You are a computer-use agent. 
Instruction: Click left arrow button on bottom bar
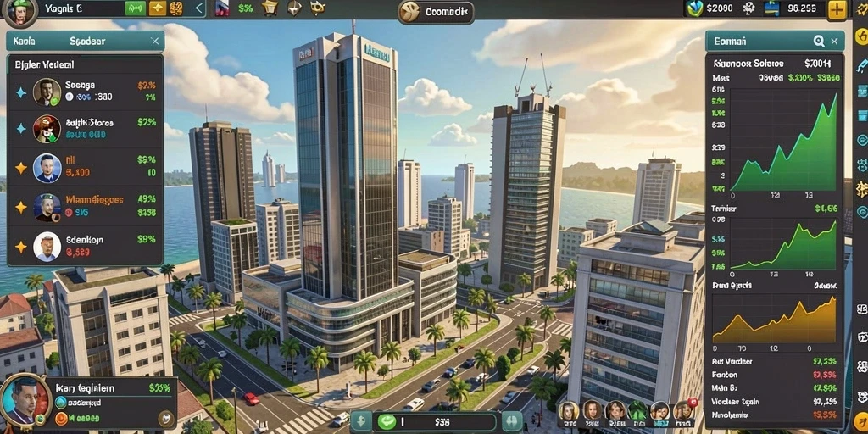pyautogui.click(x=360, y=422)
